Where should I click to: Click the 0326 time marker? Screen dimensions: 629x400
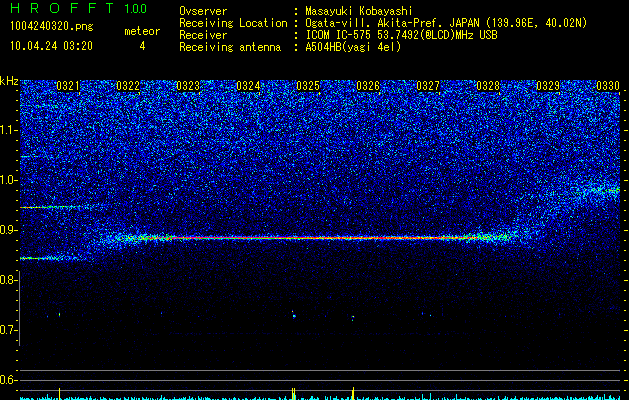pyautogui.click(x=368, y=86)
